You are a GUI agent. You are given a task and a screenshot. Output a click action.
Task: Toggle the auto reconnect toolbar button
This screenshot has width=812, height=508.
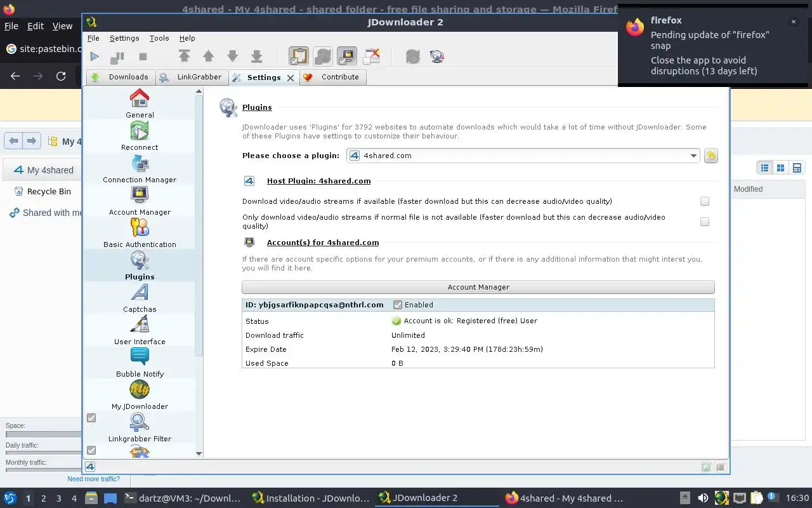coord(323,56)
